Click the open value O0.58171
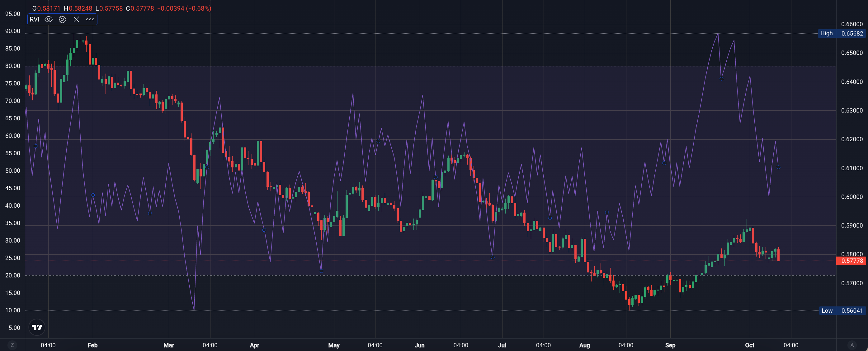868x351 pixels. [46, 8]
